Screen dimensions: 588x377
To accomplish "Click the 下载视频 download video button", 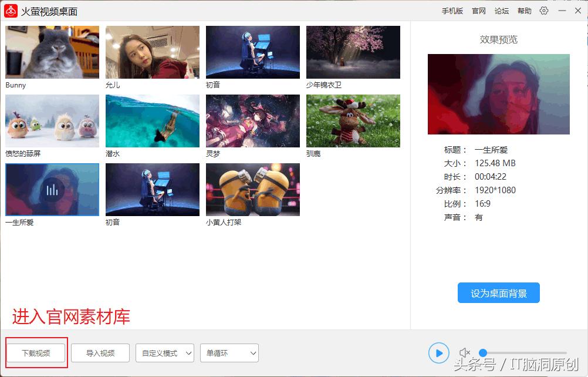I will [x=36, y=353].
